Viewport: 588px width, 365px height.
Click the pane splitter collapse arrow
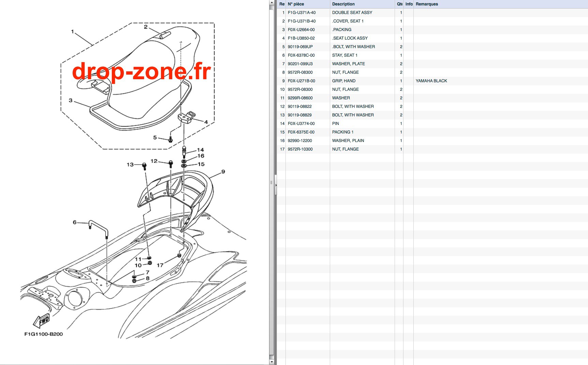click(x=276, y=185)
